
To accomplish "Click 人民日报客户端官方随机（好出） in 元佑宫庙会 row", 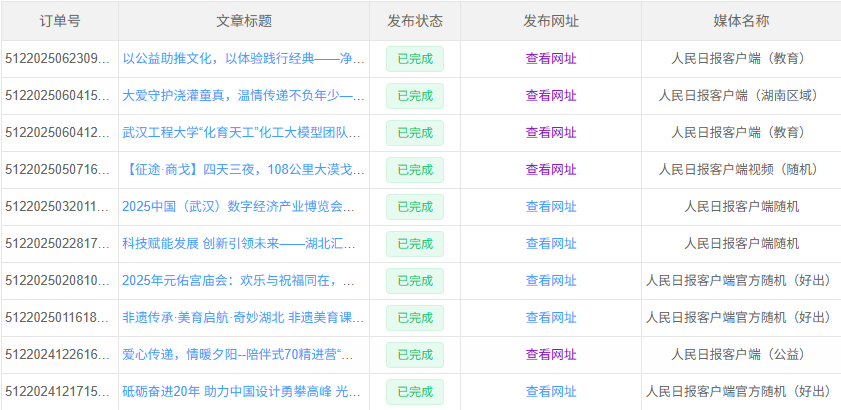I will click(741, 281).
